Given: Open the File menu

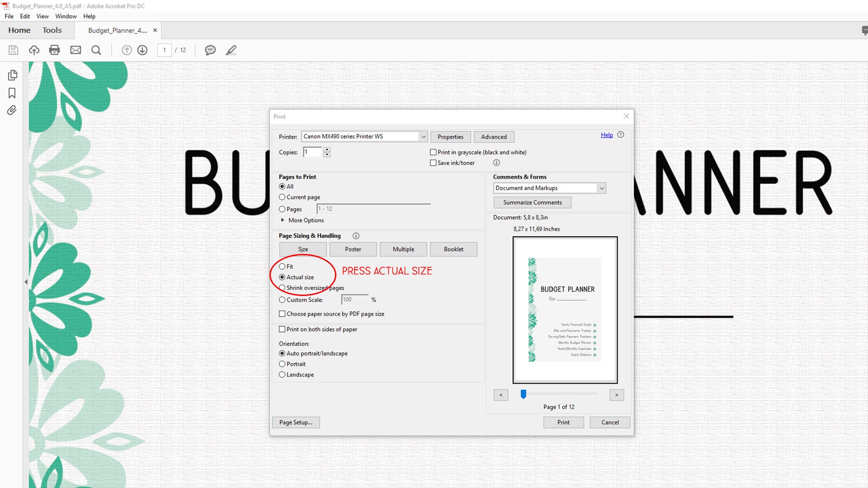Looking at the screenshot, I should (9, 16).
